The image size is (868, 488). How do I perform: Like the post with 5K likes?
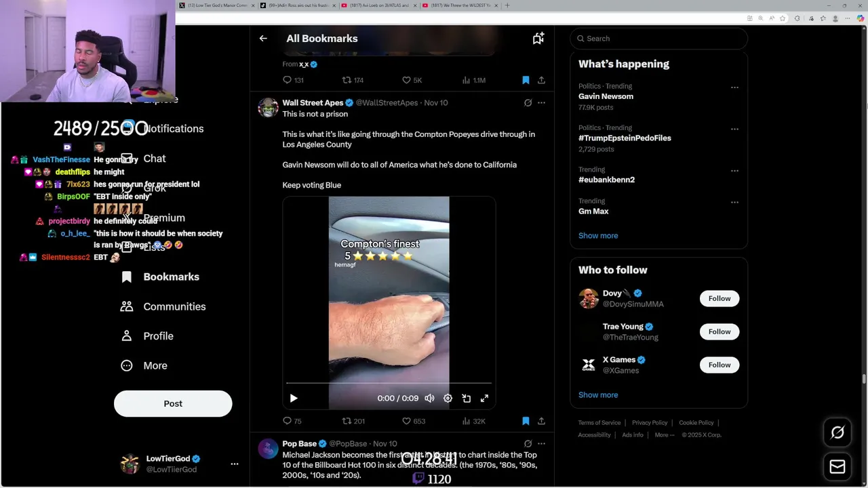coord(412,80)
